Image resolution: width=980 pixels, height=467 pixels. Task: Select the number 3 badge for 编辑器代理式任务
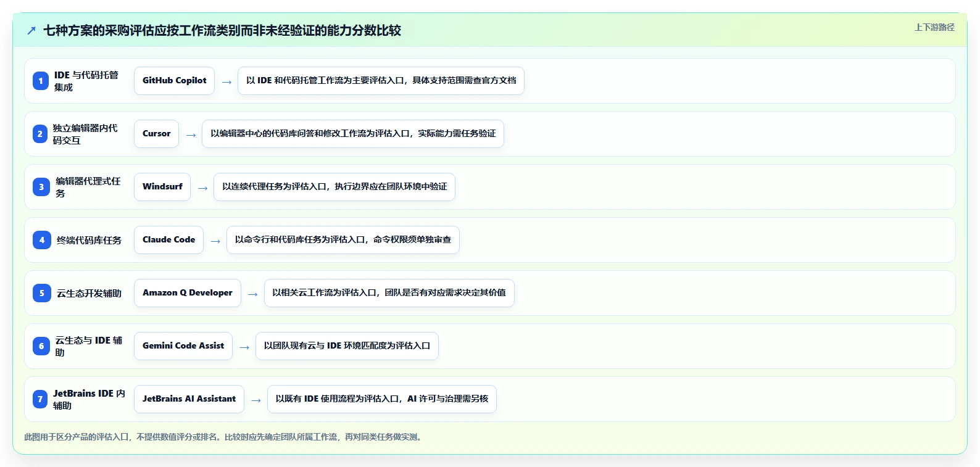pyautogui.click(x=41, y=187)
